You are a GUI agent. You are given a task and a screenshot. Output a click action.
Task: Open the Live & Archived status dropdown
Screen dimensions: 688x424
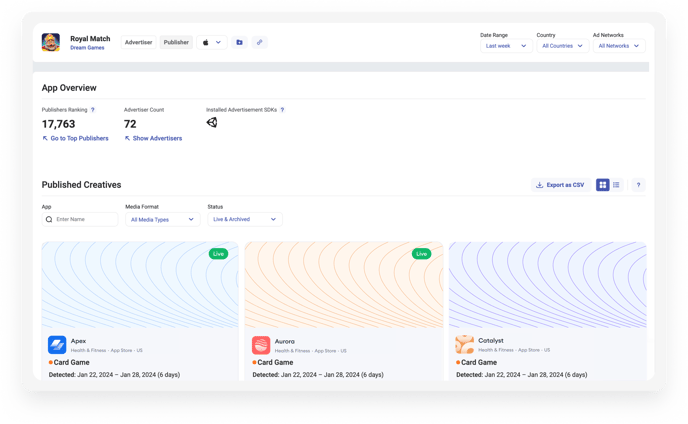[245, 219]
